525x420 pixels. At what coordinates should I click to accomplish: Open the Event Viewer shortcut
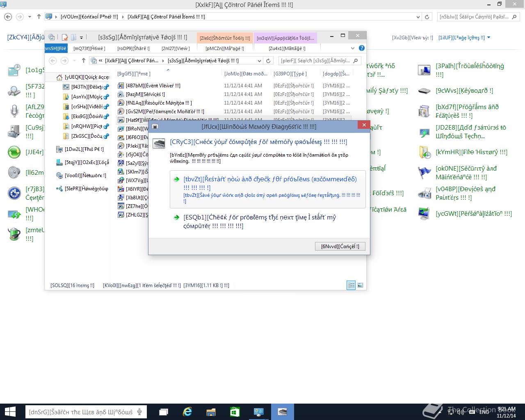tap(153, 86)
